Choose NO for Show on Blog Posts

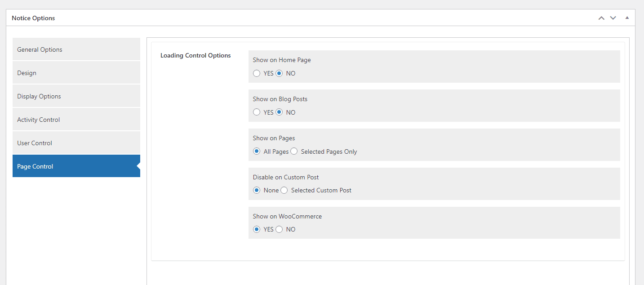coord(279,112)
